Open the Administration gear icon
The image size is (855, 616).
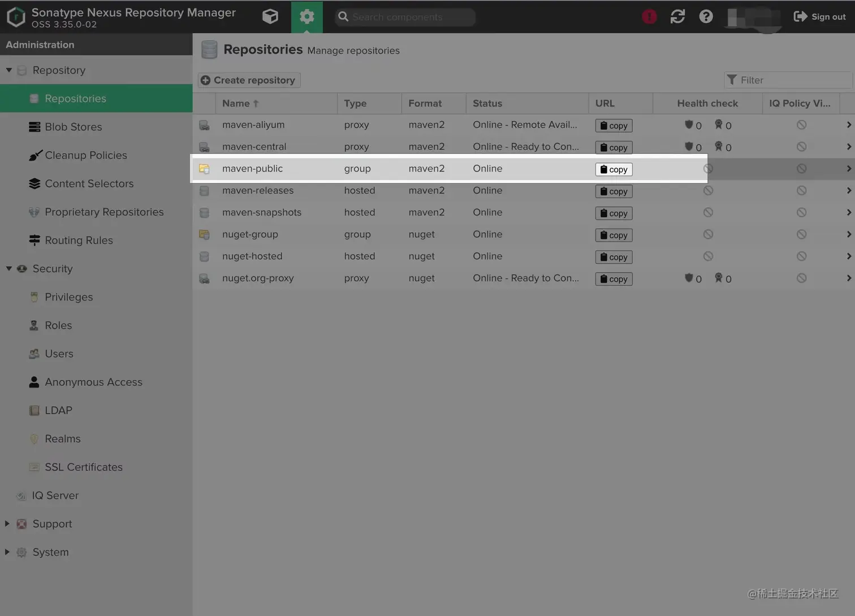[306, 16]
